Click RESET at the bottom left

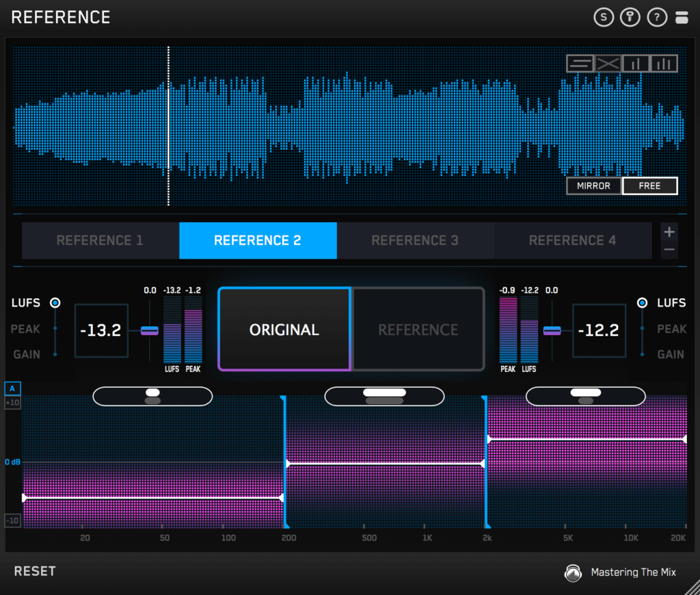point(34,571)
